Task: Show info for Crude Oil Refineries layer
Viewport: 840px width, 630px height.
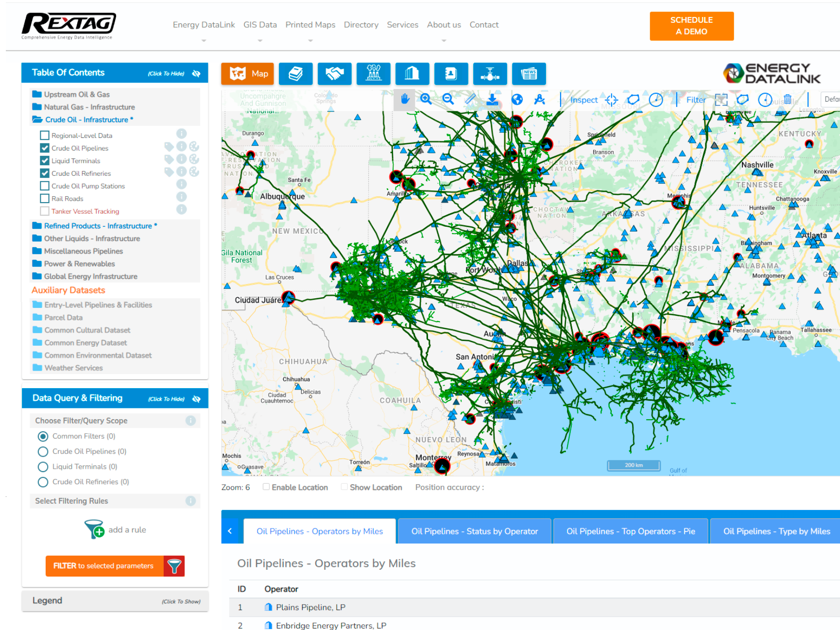Action: [181, 171]
